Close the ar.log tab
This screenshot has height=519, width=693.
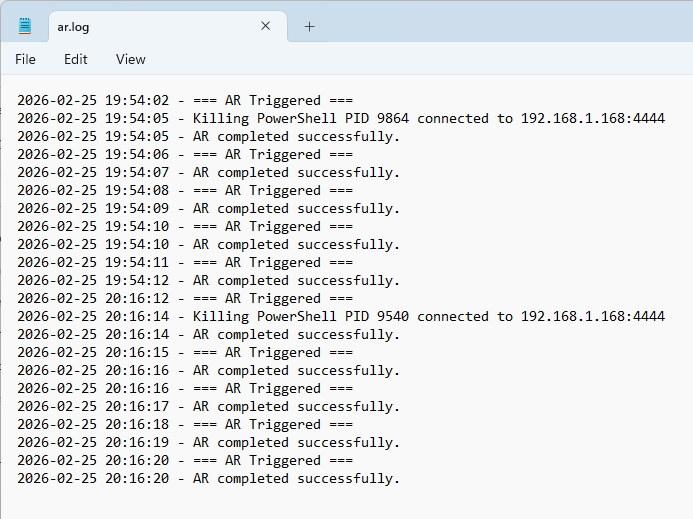(x=265, y=26)
